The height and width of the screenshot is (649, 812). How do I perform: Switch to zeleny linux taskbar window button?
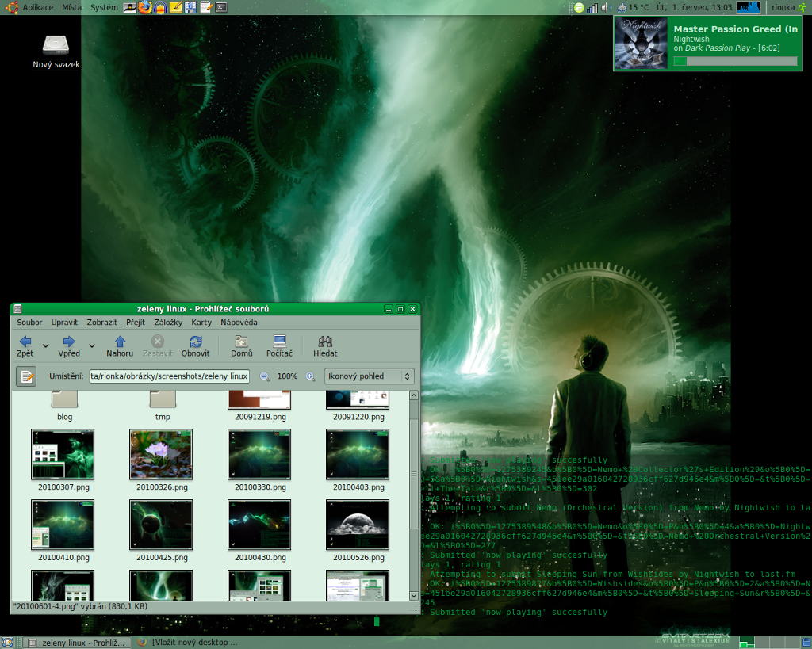77,643
